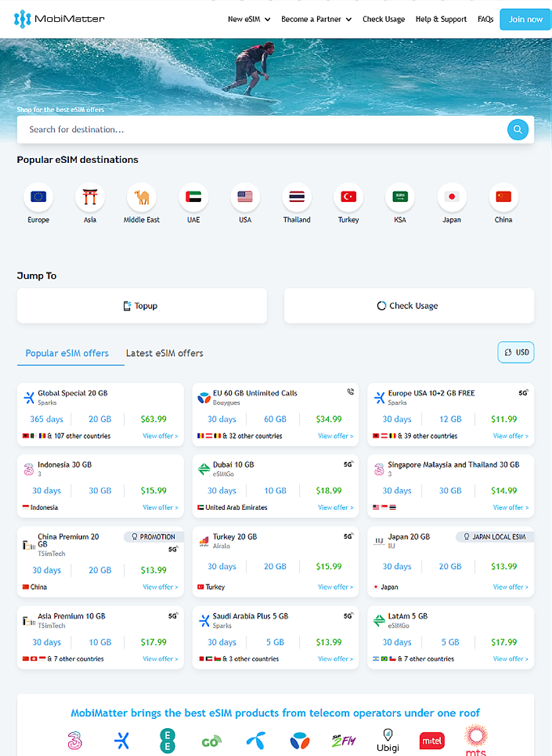Viewport: 552px width, 756px height.
Task: Expand the New eSIM dropdown menu
Action: 249,19
